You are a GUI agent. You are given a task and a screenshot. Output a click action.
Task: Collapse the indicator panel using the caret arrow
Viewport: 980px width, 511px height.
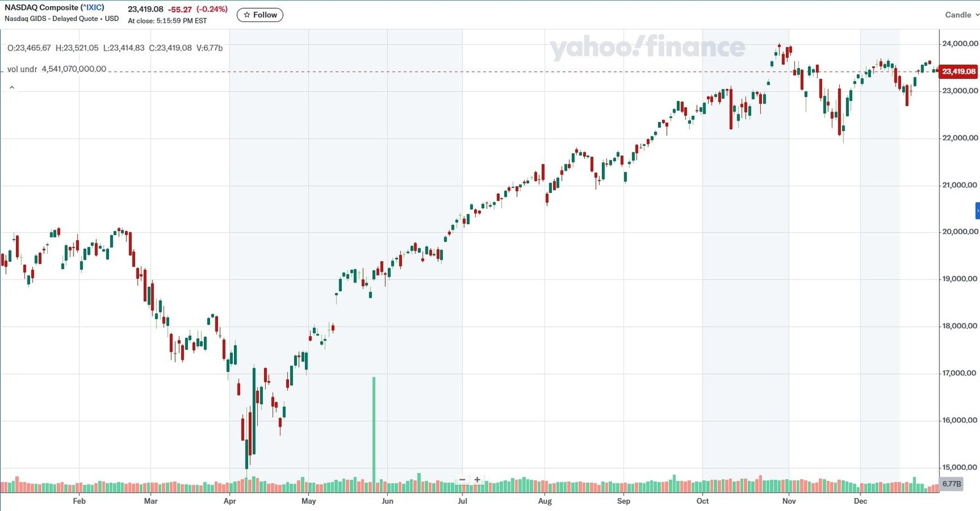click(x=12, y=87)
